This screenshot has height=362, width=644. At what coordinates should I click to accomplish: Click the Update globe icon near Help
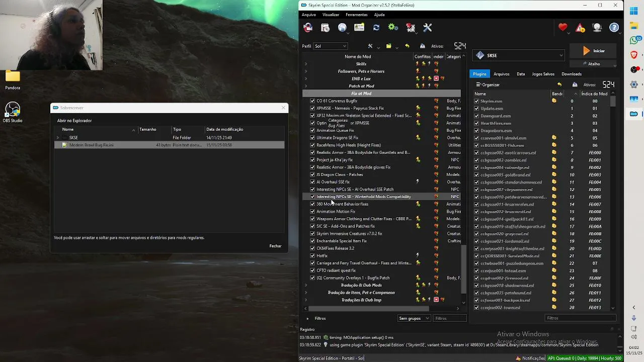tap(597, 28)
